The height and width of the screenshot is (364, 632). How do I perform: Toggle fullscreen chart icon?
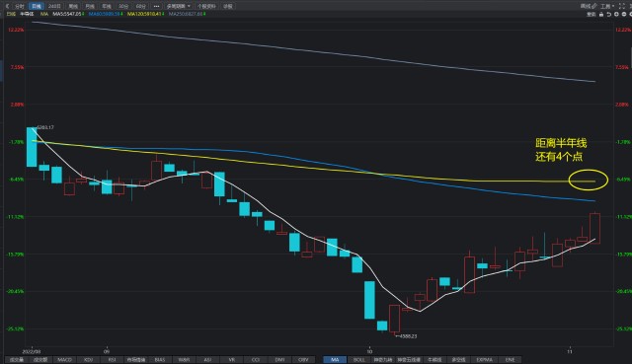622,6
